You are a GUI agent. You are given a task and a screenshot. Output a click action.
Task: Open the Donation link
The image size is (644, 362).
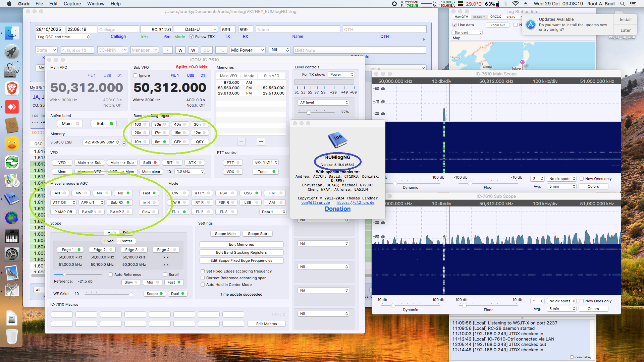(x=337, y=209)
